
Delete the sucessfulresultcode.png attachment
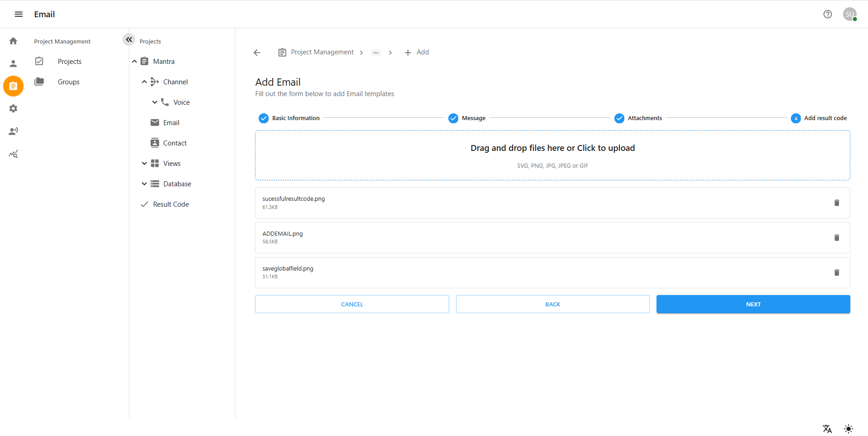pos(836,203)
